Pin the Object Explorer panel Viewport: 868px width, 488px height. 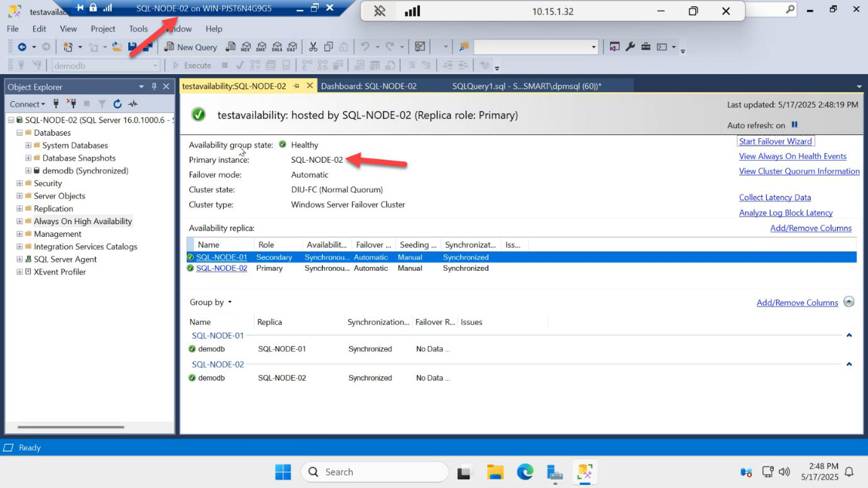click(154, 87)
